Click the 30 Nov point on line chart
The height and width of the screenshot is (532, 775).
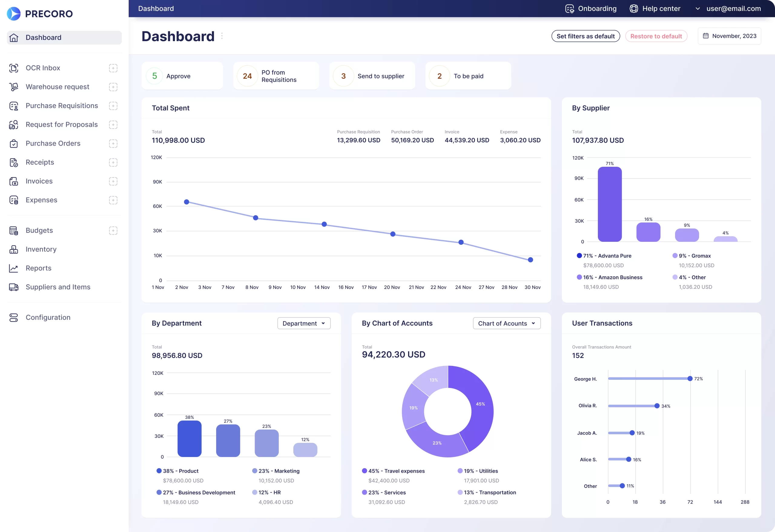530,260
